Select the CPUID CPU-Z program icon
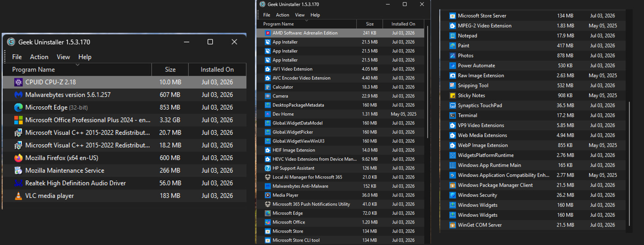The image size is (644, 245). pyautogui.click(x=18, y=82)
